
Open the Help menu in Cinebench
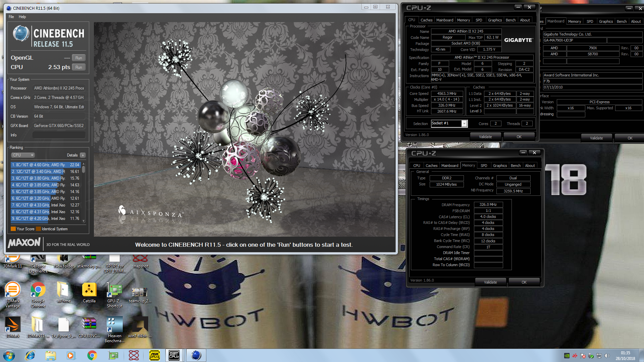pos(22,17)
